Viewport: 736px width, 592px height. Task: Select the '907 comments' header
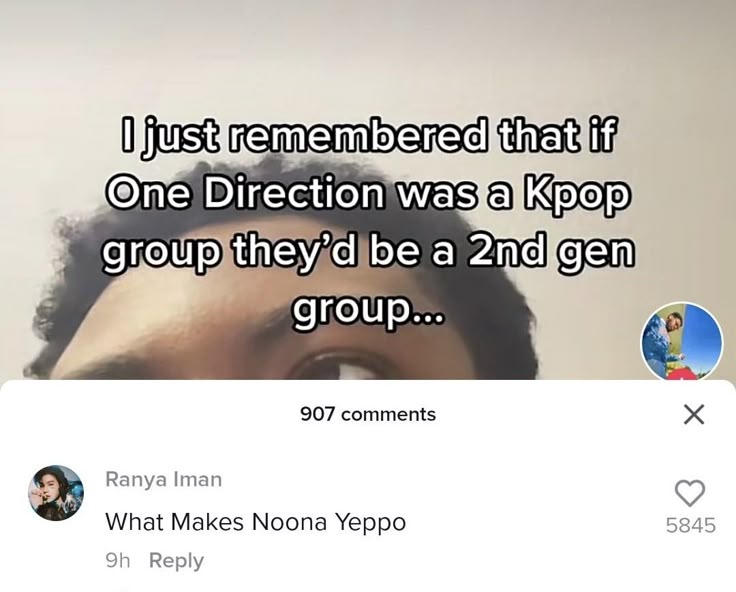tap(368, 415)
